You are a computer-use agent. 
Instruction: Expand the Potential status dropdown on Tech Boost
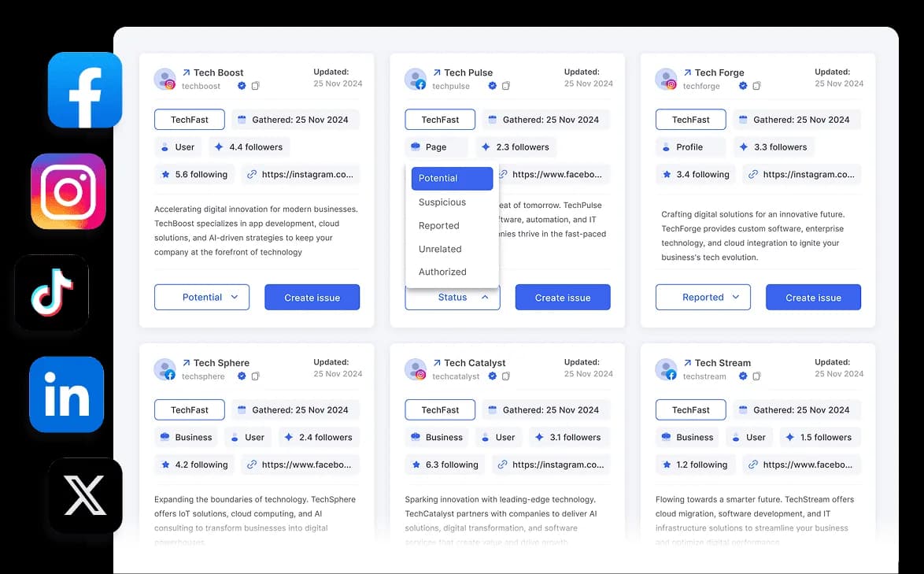(201, 298)
